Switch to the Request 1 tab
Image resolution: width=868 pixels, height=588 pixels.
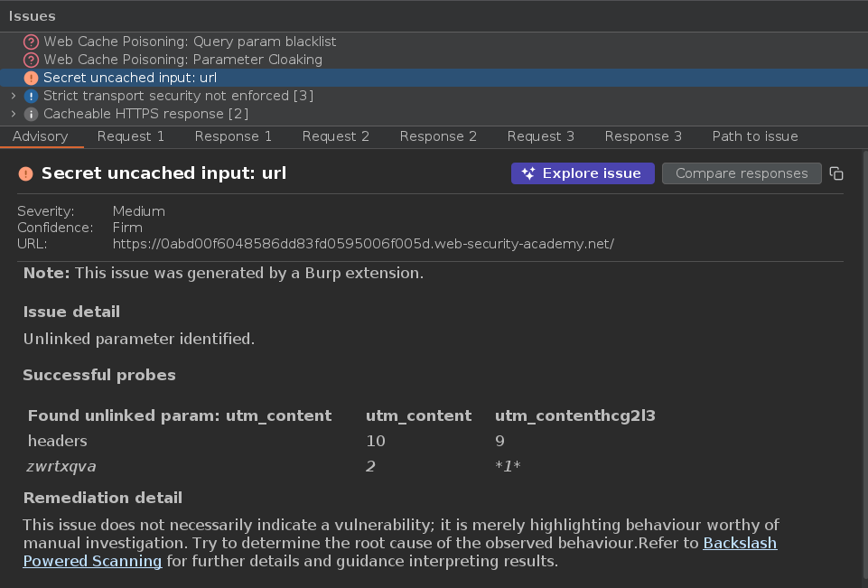click(x=131, y=136)
